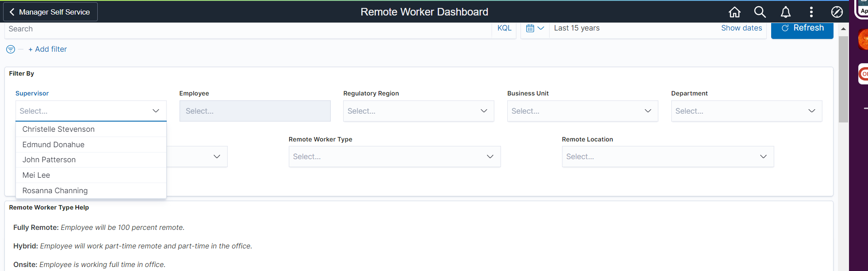This screenshot has width=868, height=271.
Task: Click the compass NavBar icon
Action: [x=837, y=12]
